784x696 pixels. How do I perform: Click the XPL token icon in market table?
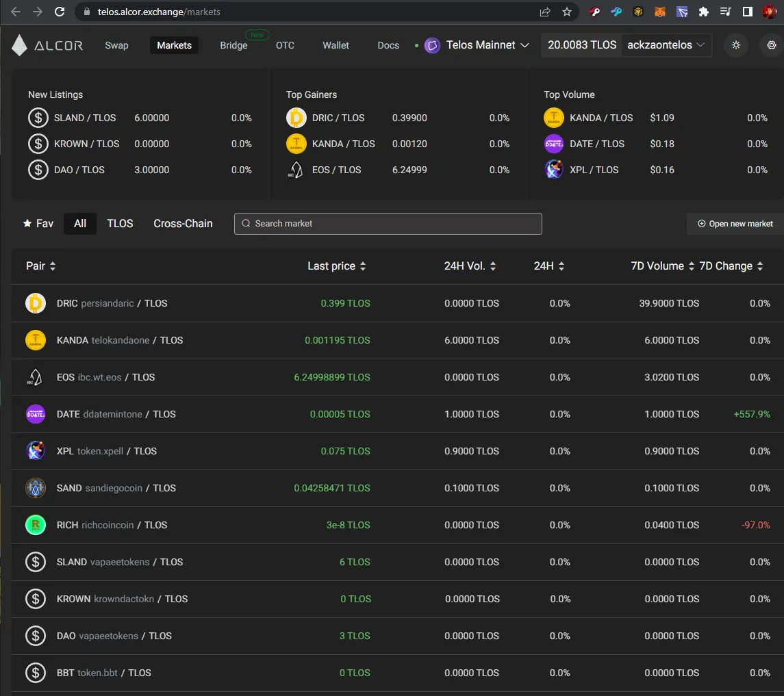36,451
